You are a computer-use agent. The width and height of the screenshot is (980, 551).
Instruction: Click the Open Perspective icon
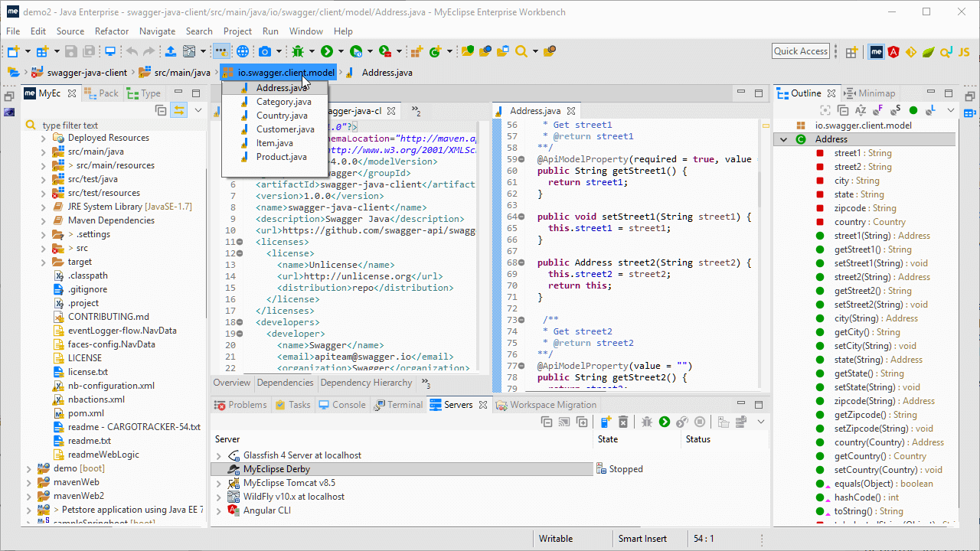click(851, 52)
